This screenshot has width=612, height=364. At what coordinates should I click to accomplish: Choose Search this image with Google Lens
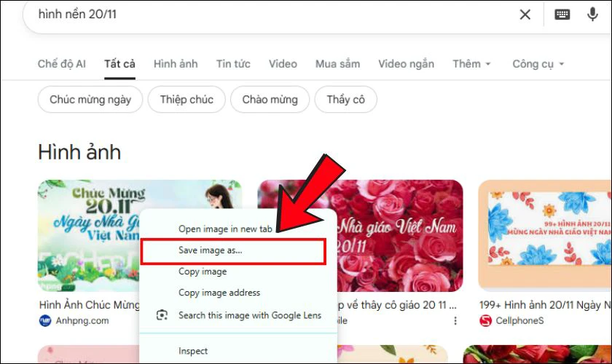[x=250, y=315]
